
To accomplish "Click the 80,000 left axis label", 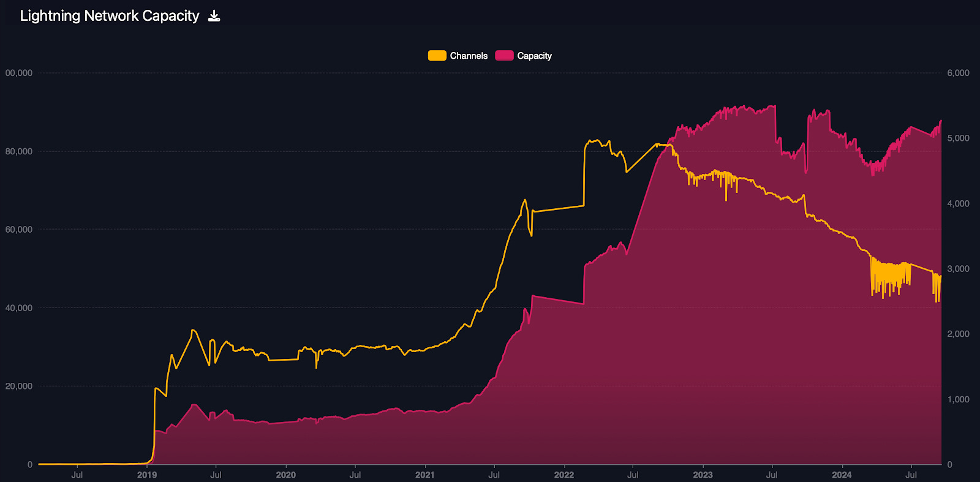I will point(19,151).
